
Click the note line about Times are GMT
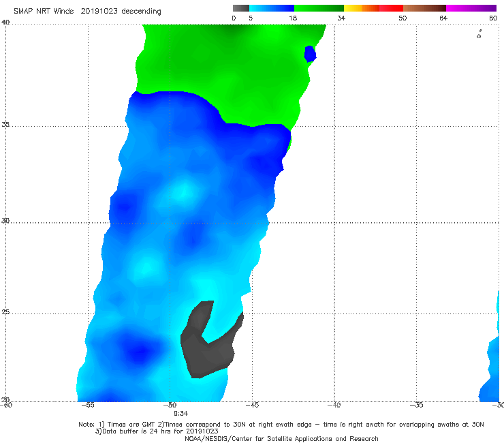pyautogui.click(x=281, y=425)
